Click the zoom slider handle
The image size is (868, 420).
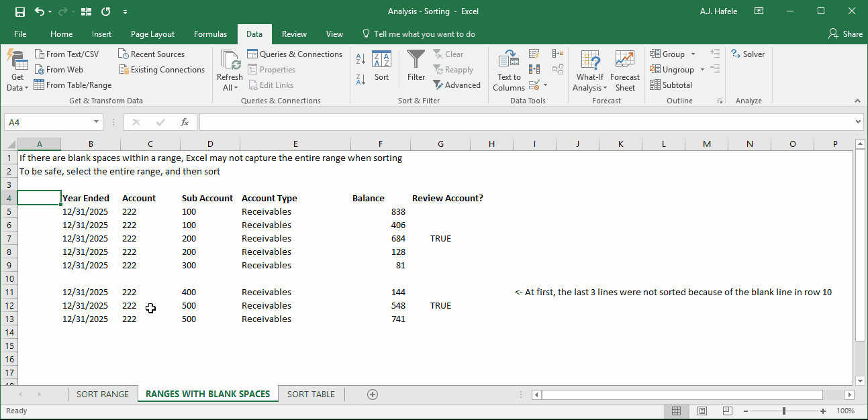tap(784, 411)
